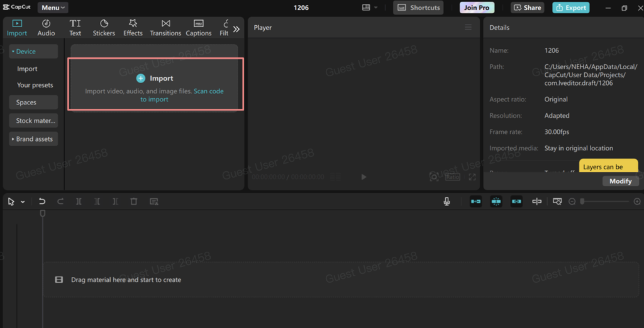Open the Captions tab
Viewport: 644px width, 328px height.
[198, 28]
